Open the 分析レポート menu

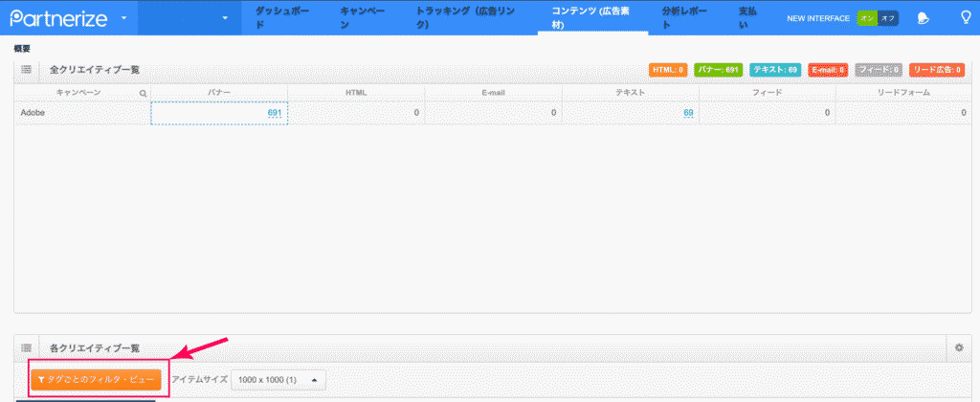(686, 18)
